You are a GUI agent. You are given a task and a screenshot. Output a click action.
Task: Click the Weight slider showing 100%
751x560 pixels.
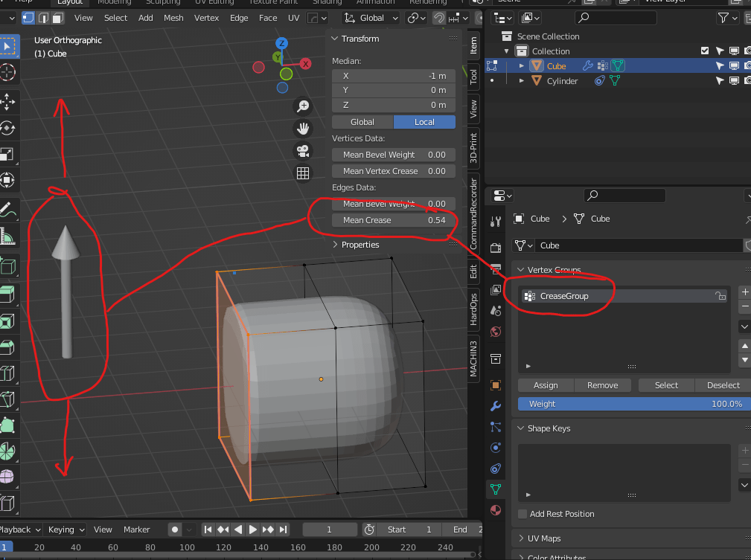[633, 405]
